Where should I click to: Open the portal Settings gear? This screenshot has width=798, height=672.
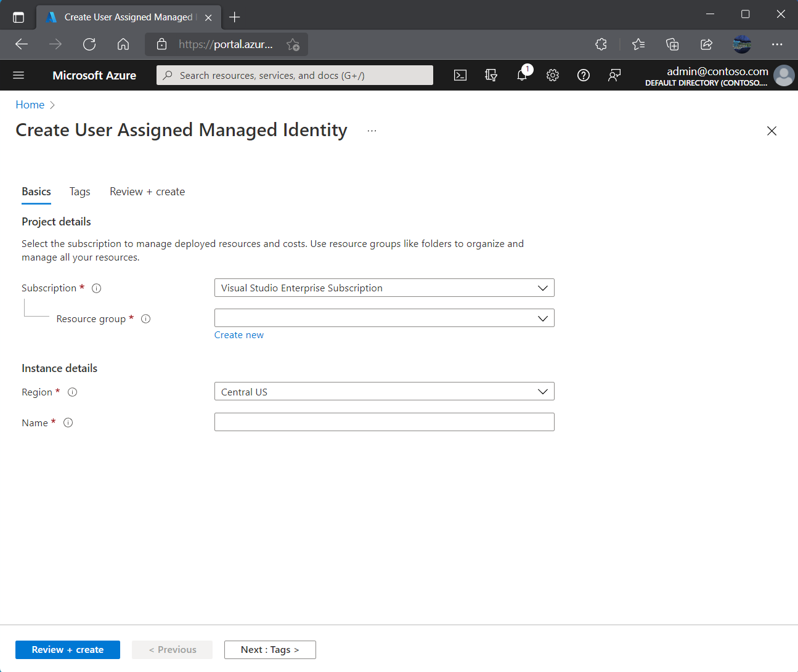[x=552, y=75]
